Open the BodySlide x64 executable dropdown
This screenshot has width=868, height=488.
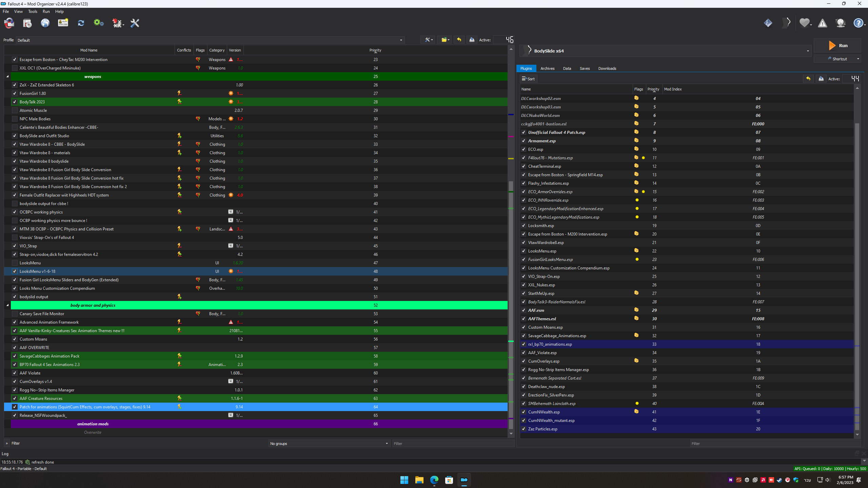[807, 51]
